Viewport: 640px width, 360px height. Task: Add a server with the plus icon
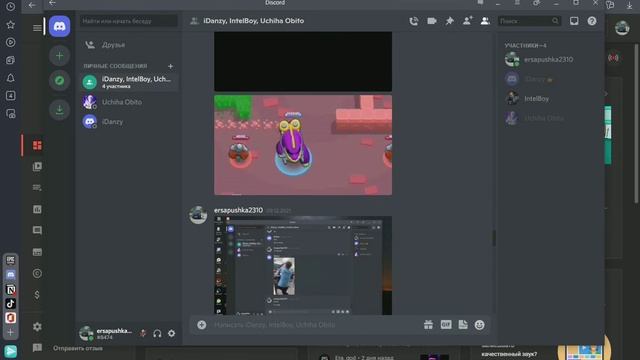coord(60,56)
